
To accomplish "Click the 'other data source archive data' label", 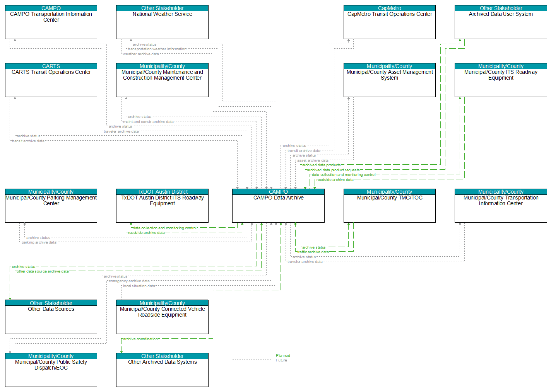I will click(43, 271).
